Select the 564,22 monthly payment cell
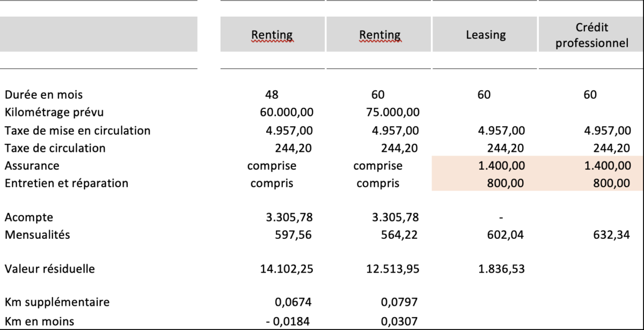Screen dimensions: 644x330 click(x=400, y=234)
